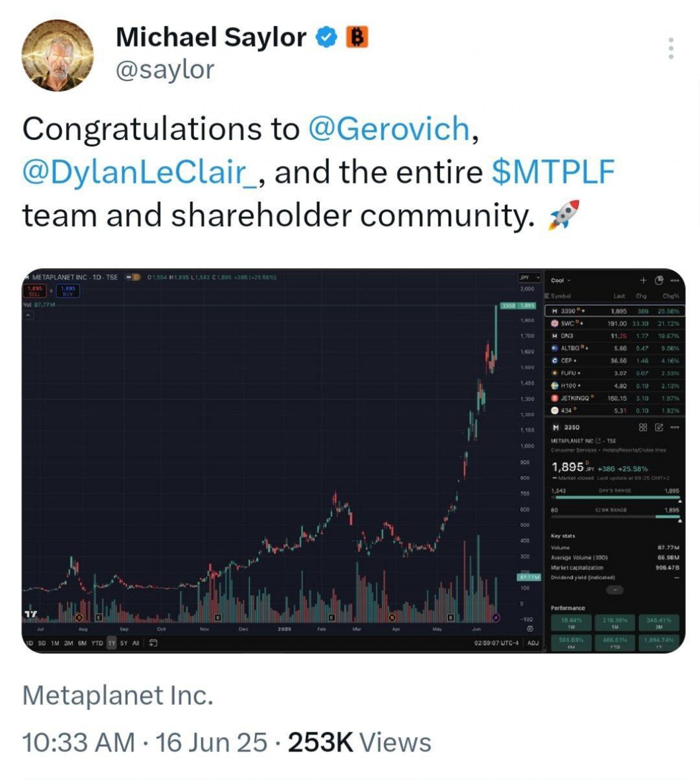
Task: Select the 1Y timeframe tab
Action: [x=112, y=643]
